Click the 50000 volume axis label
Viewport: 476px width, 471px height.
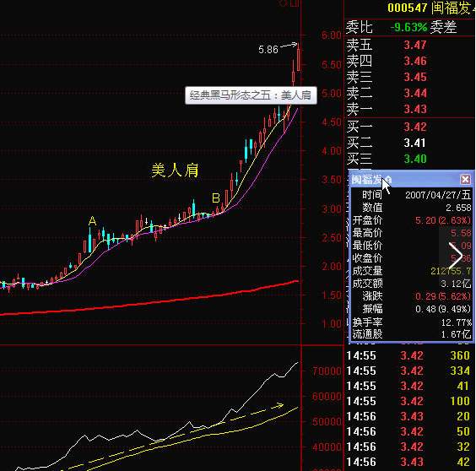(x=327, y=422)
